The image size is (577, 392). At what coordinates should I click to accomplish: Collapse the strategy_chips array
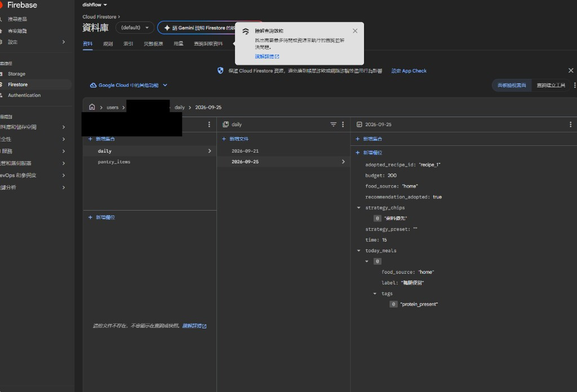[x=359, y=208]
